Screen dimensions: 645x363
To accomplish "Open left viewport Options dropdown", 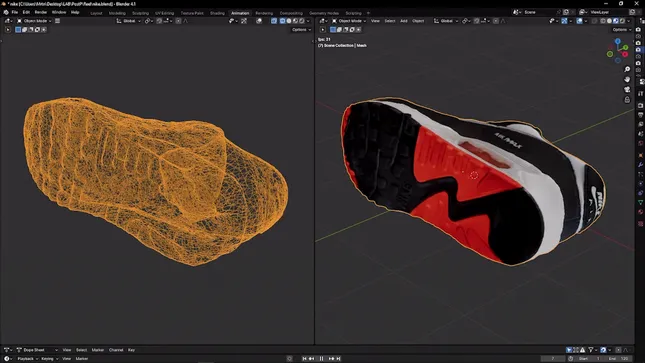I will click(302, 30).
